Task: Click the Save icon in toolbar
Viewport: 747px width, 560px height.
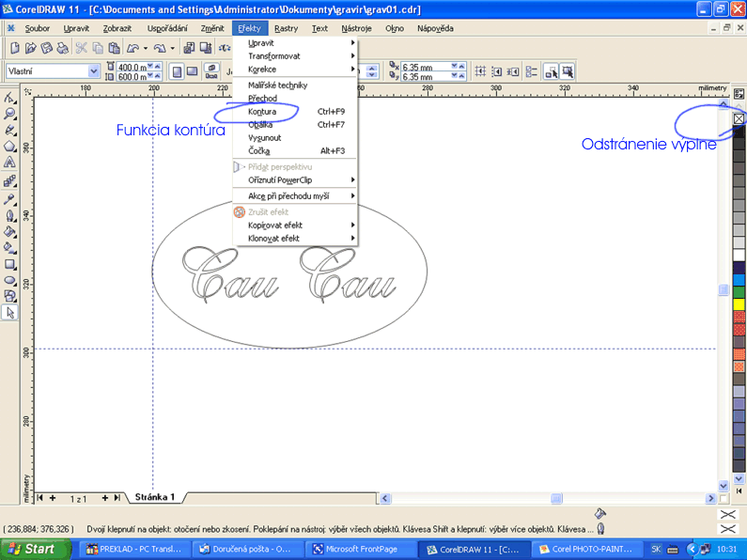Action: point(46,48)
